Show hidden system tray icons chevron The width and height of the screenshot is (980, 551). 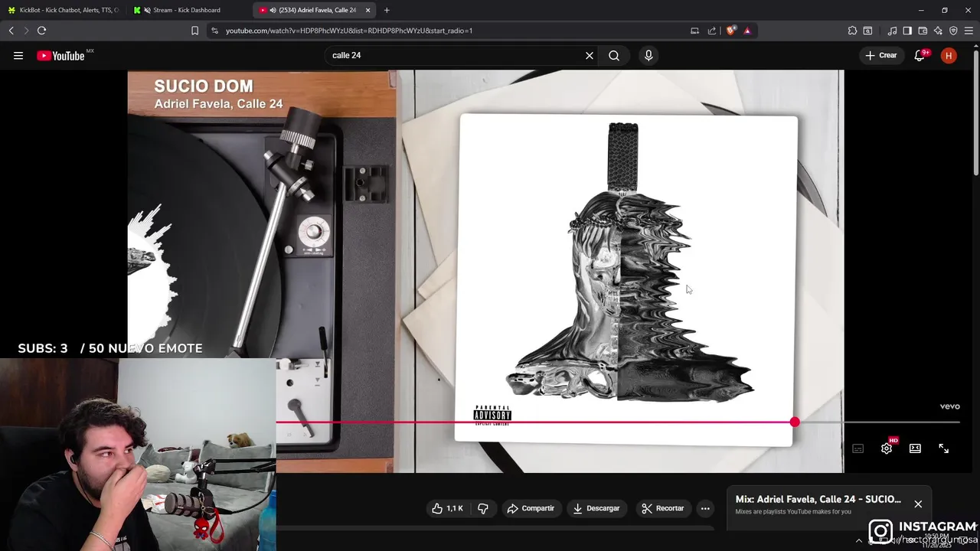coord(858,541)
